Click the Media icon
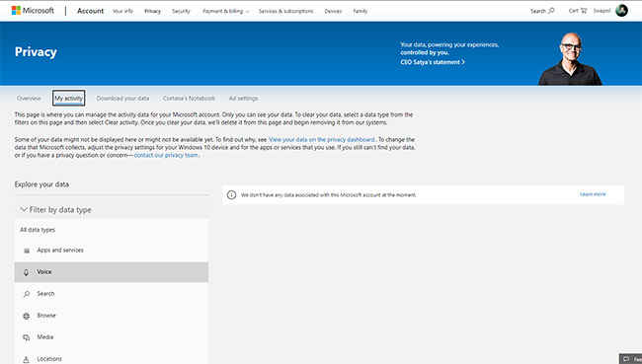The height and width of the screenshot is (364, 642). (27, 337)
